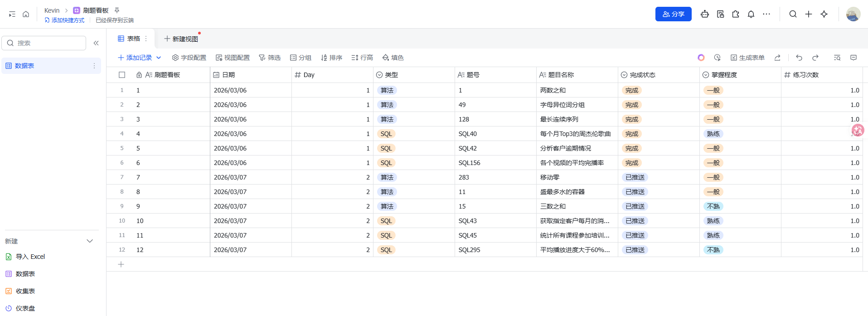Viewport: 868px width, 316px height.
Task: Open the colorful AI ring icon
Action: click(701, 58)
